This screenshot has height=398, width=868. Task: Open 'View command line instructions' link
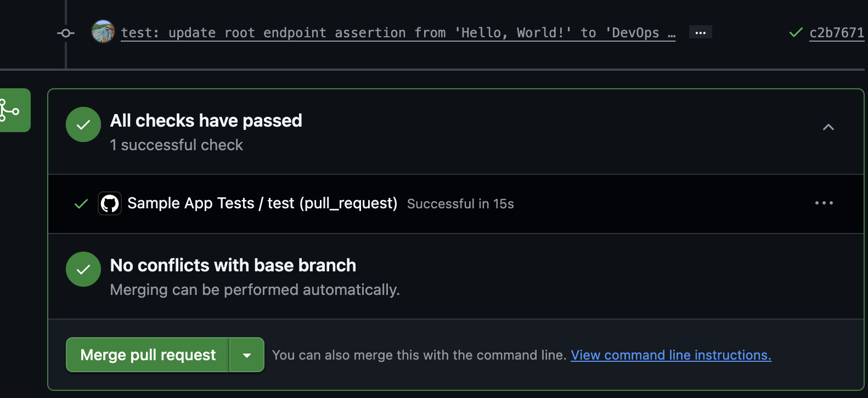(x=670, y=355)
